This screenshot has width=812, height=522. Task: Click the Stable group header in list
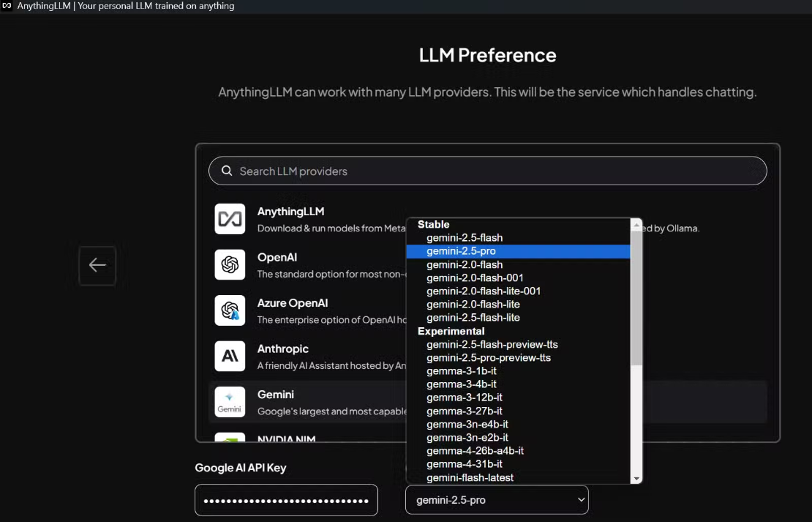point(434,225)
